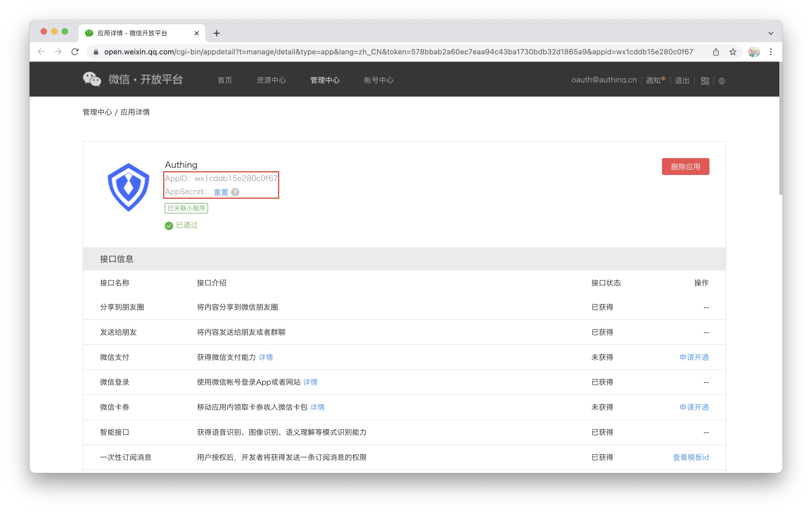Click the address bar URL field
This screenshot has width=812, height=512.
point(398,52)
